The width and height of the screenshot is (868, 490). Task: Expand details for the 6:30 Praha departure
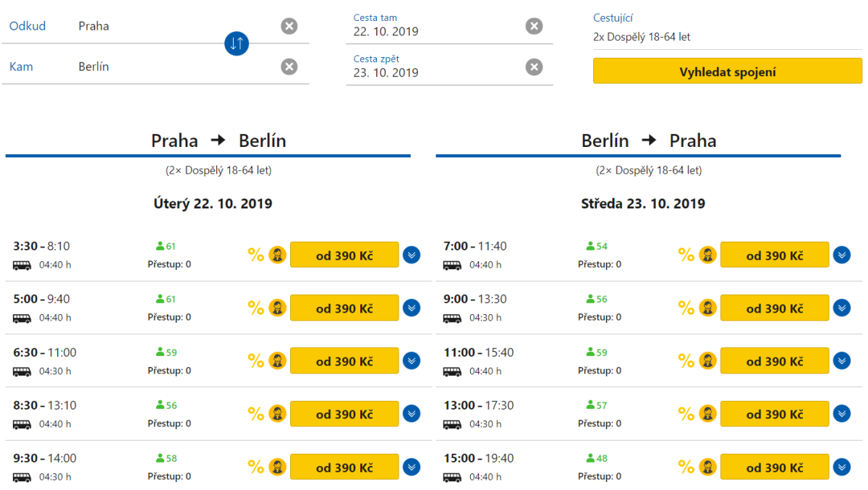click(412, 360)
